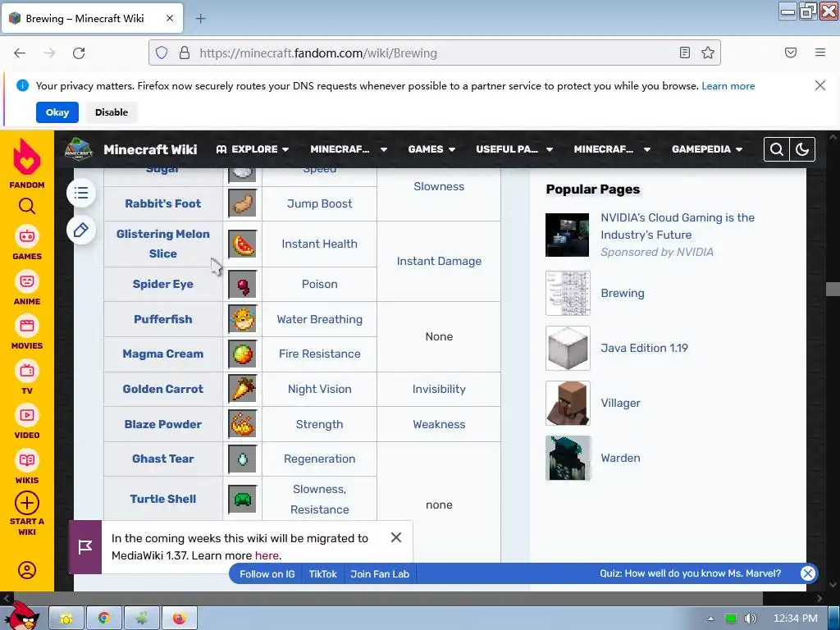Close the blue quiz banner
The height and width of the screenshot is (630, 840).
point(807,573)
